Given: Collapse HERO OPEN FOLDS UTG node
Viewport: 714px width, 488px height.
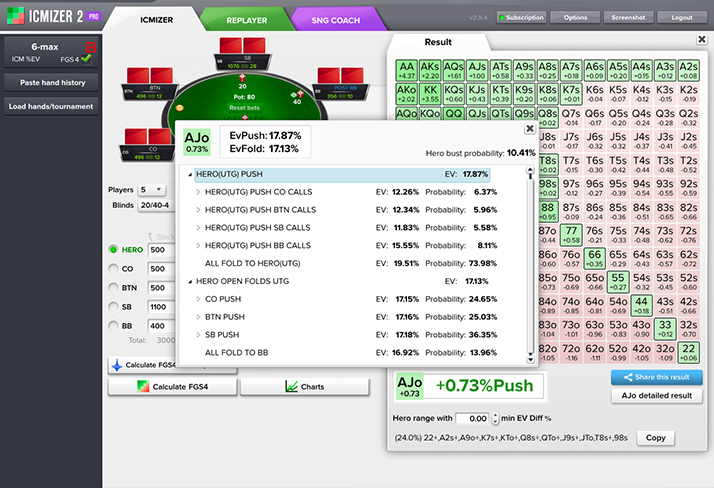Looking at the screenshot, I should (190, 281).
